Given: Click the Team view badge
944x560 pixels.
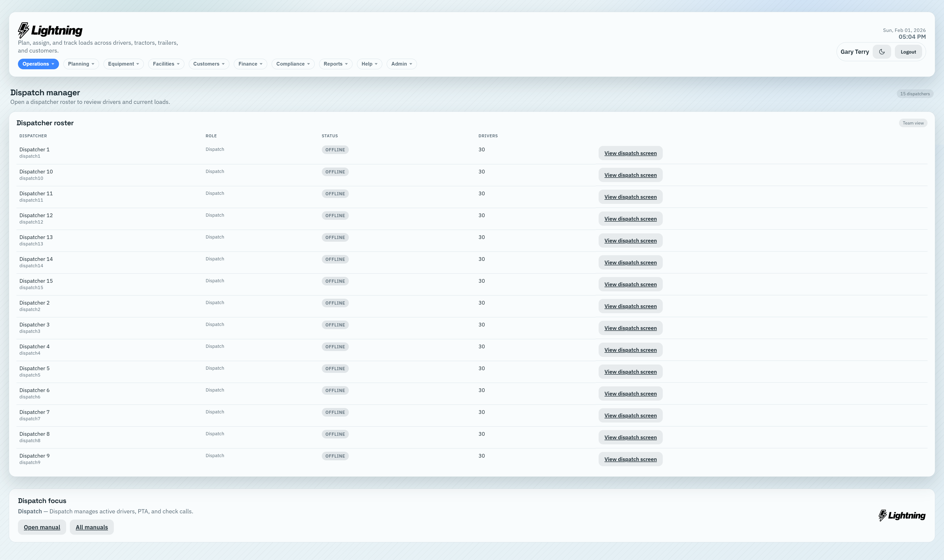Looking at the screenshot, I should click(x=913, y=123).
